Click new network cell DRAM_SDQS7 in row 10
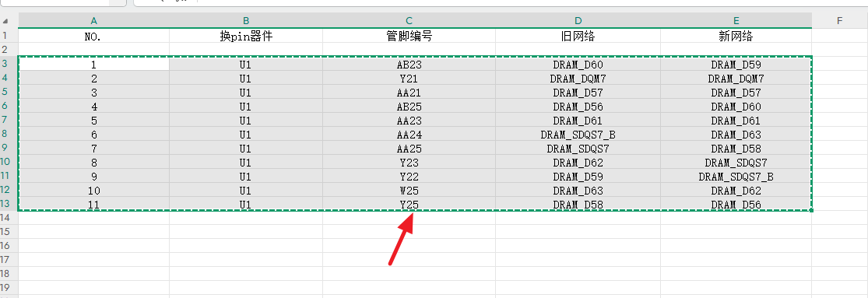Image resolution: width=868 pixels, height=298 pixels. [736, 163]
